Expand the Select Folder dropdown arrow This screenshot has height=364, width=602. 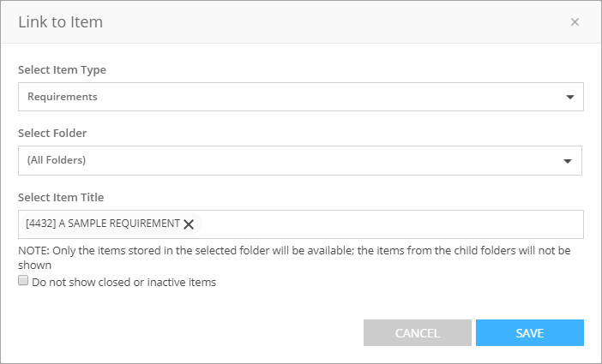(568, 160)
